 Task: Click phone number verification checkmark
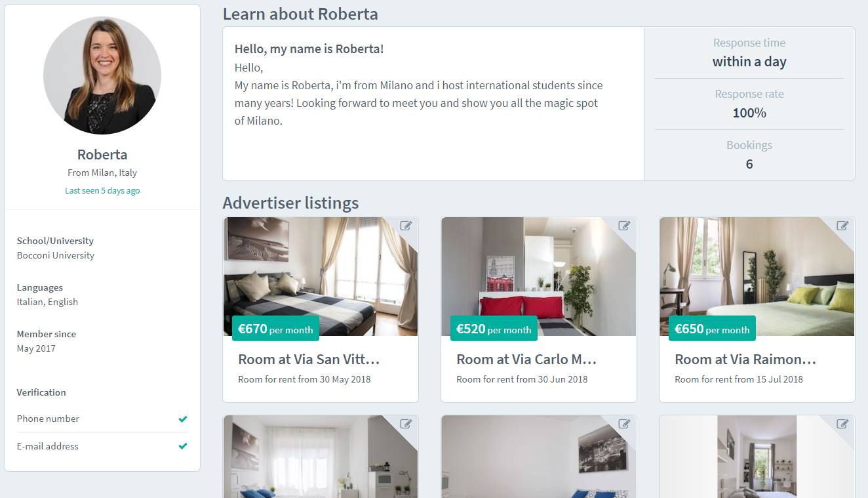183,419
